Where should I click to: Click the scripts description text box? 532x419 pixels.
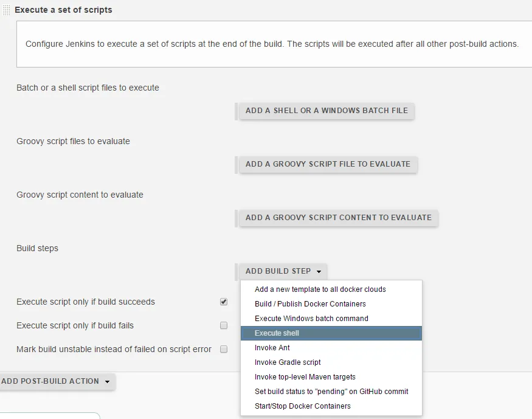point(274,44)
